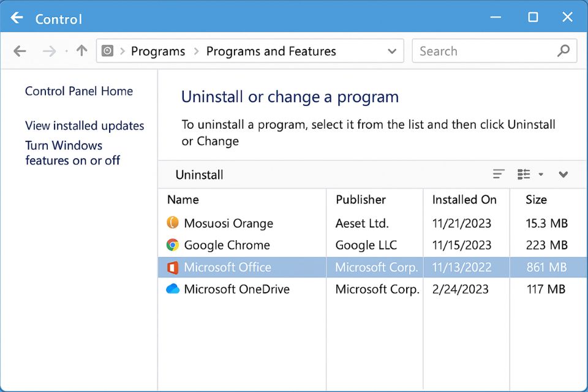
Task: Open Turn Windows features on or off
Action: click(x=72, y=153)
